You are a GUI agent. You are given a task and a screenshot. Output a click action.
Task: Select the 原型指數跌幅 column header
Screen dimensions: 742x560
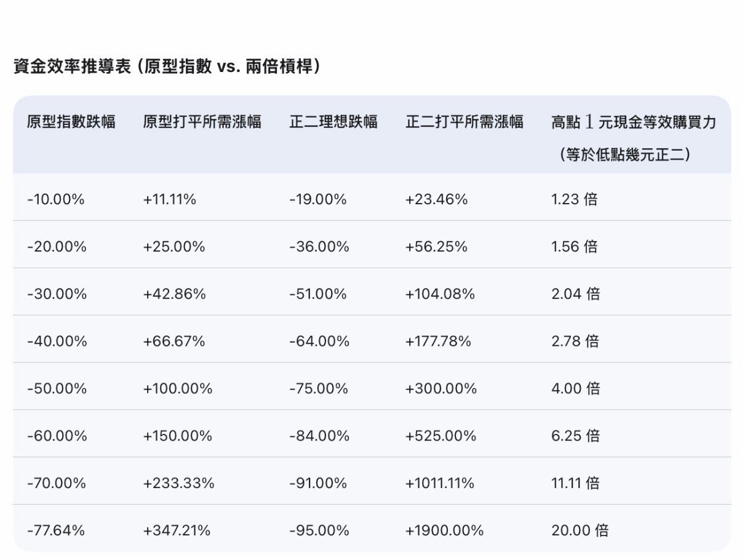pyautogui.click(x=71, y=122)
